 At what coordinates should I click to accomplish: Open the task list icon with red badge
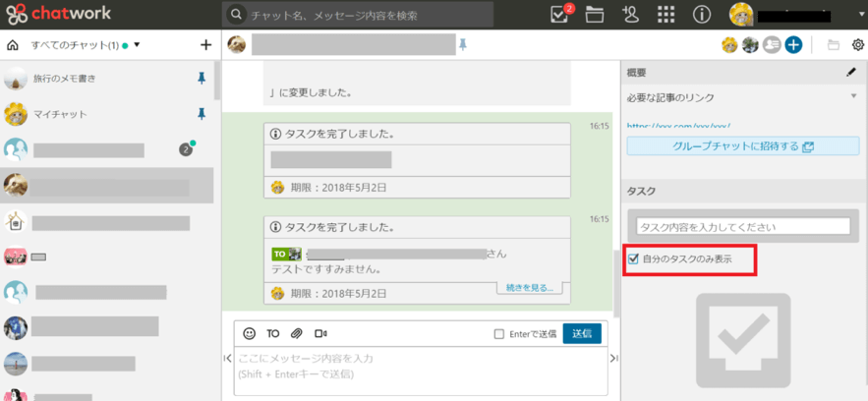(x=560, y=14)
